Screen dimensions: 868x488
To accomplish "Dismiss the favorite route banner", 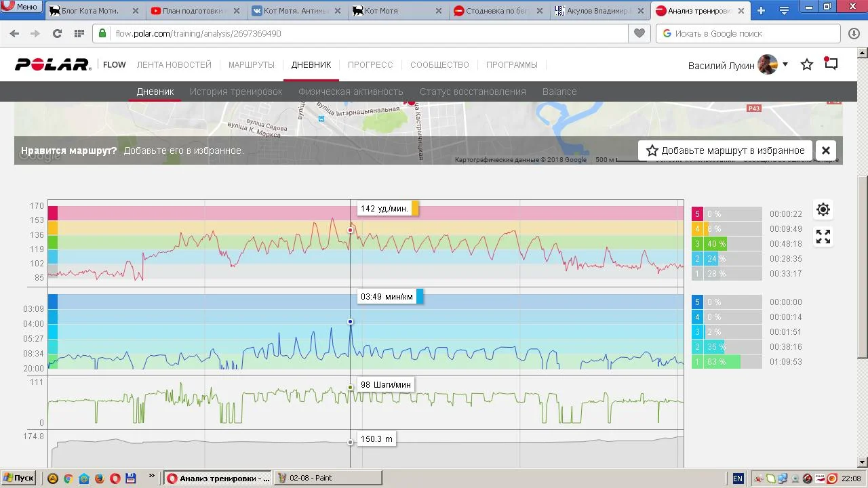I will click(825, 150).
